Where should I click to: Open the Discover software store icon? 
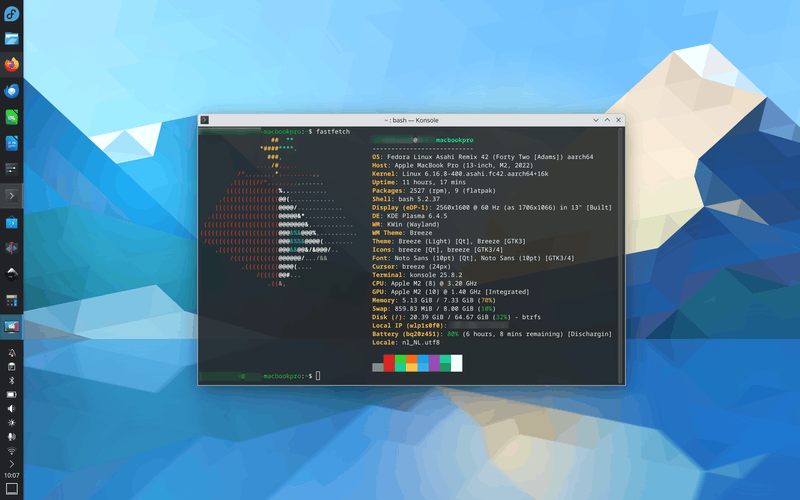11,222
